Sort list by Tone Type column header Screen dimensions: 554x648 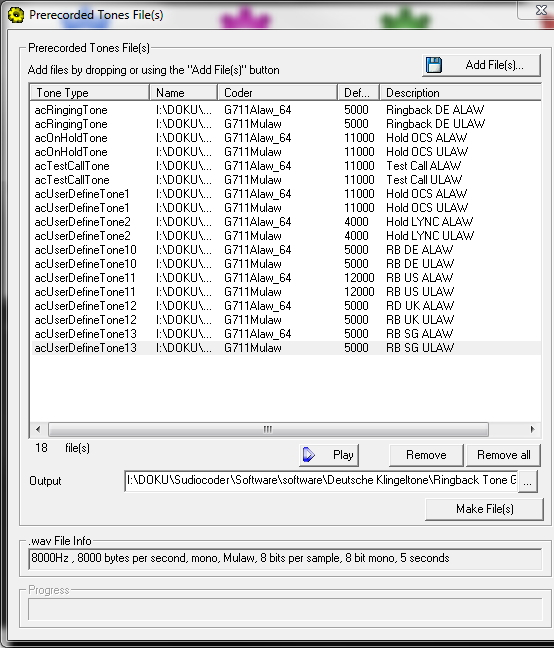(x=90, y=93)
